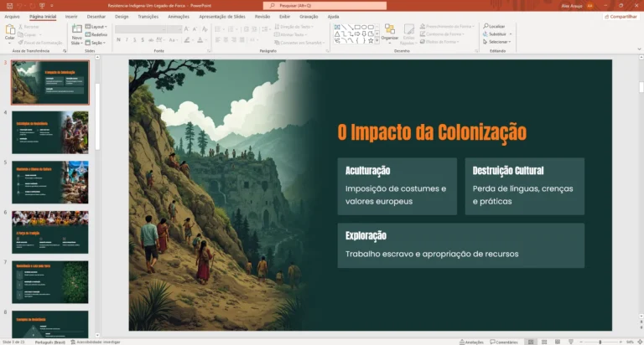Toggle the Anotações notes pane
The height and width of the screenshot is (345, 644).
coord(471,342)
